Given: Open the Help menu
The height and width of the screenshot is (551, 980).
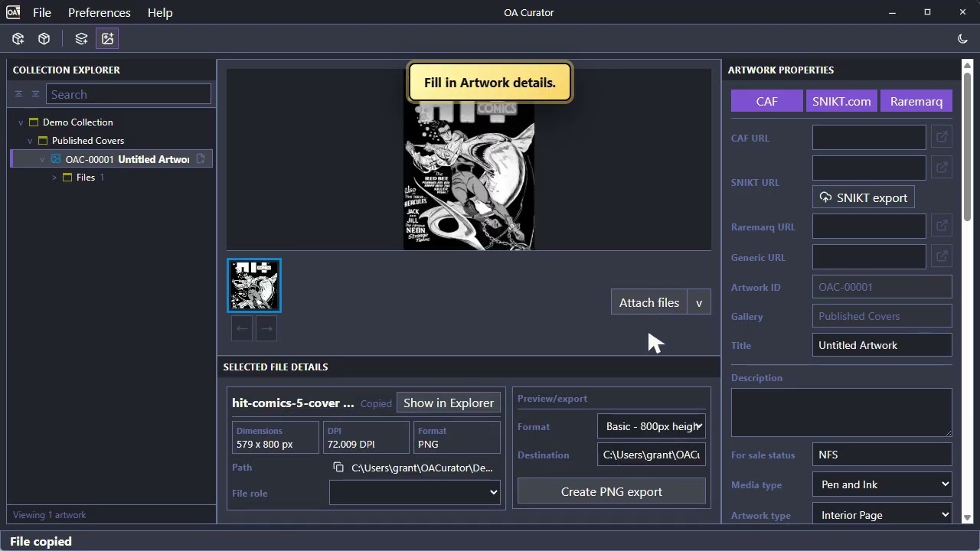Looking at the screenshot, I should 160,12.
